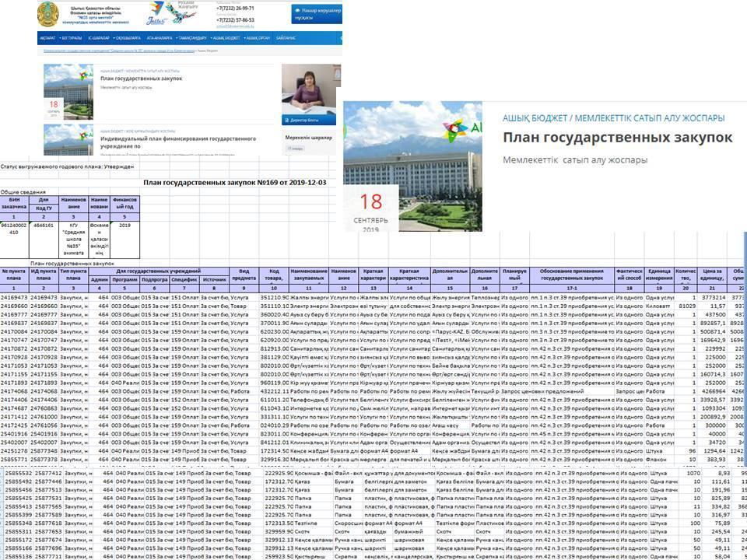The height and width of the screenshot is (560, 747).
Task: Select price cell '4266964'
Action: click(x=712, y=391)
